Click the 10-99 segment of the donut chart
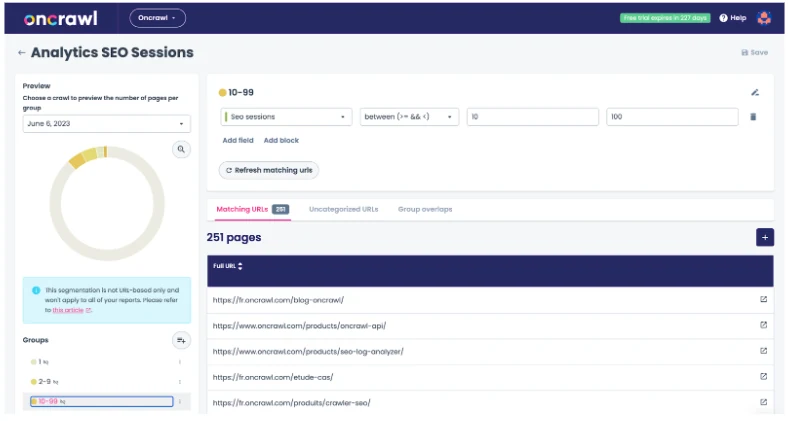The image size is (788, 421). pyautogui.click(x=77, y=161)
